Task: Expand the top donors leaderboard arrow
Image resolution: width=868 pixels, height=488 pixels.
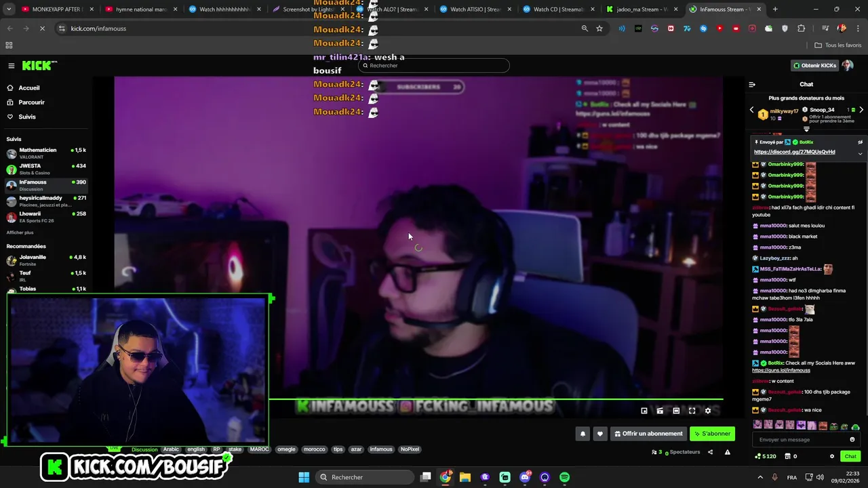Action: coord(806,129)
